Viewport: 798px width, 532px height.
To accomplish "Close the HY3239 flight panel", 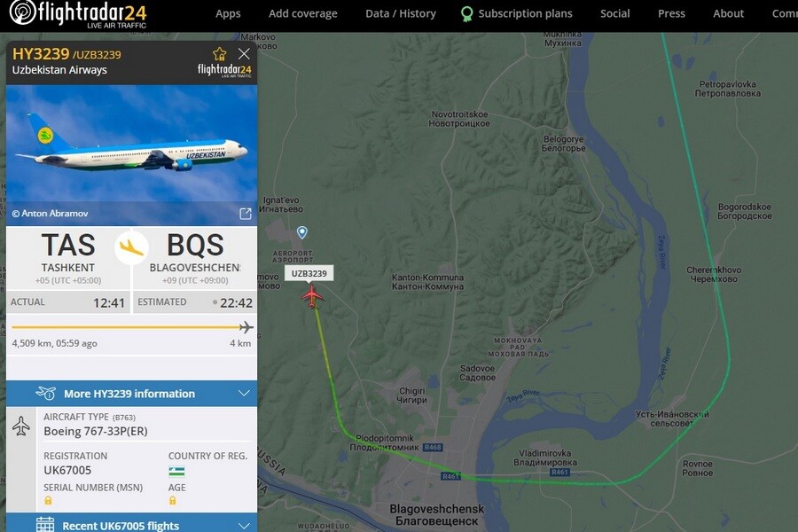I will tap(244, 53).
